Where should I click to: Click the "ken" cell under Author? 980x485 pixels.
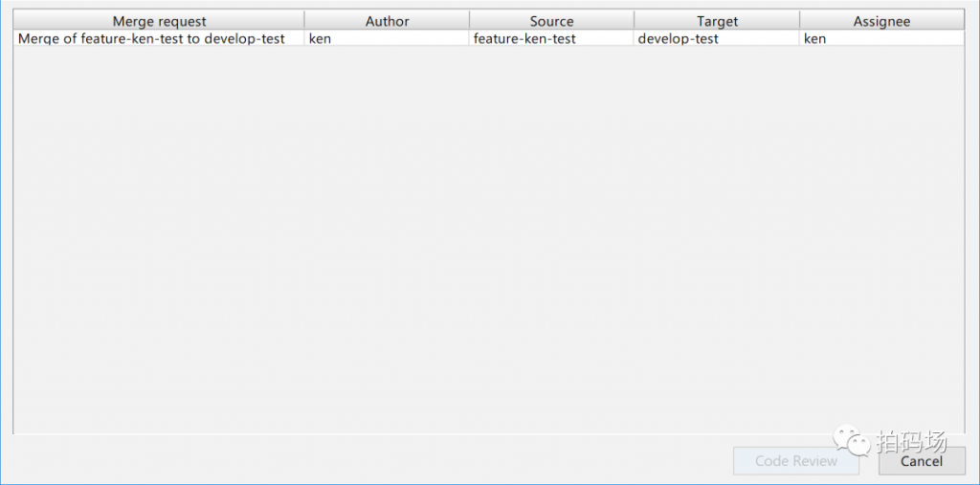[387, 38]
